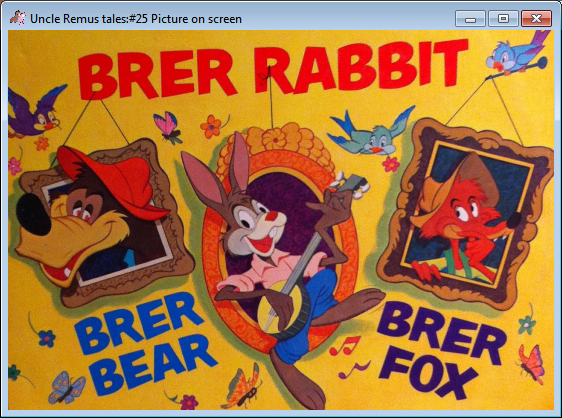Click the purple bird at the left edge

pyautogui.click(x=33, y=112)
